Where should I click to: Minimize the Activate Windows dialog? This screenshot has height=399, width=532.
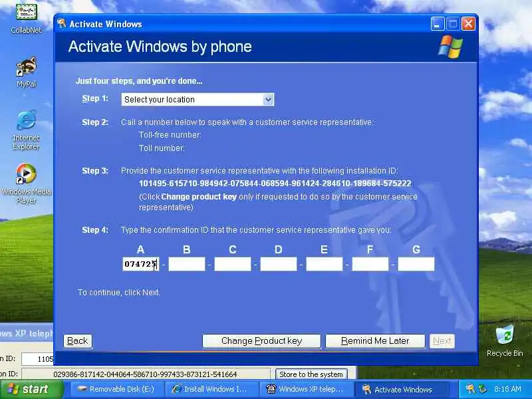[438, 24]
